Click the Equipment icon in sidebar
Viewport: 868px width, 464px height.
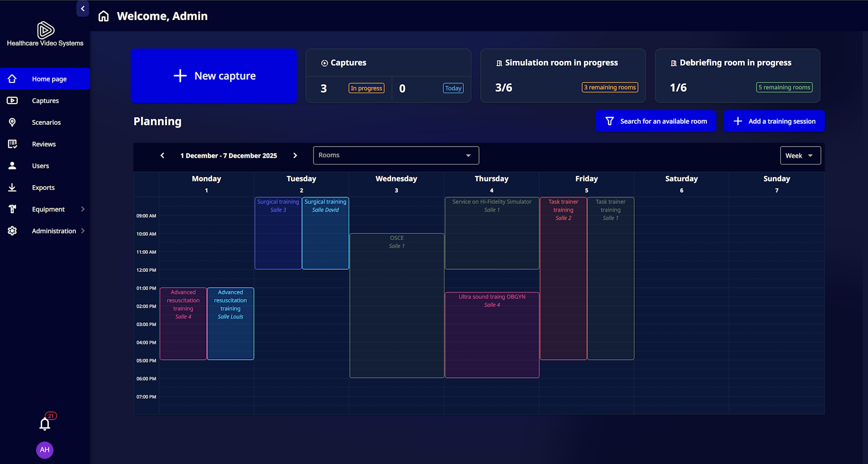click(x=12, y=209)
